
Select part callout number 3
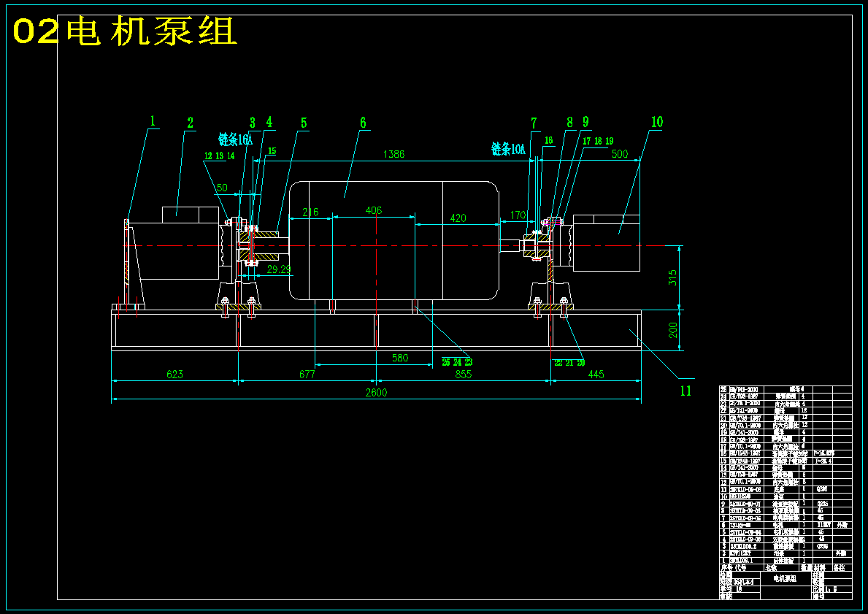(253, 123)
